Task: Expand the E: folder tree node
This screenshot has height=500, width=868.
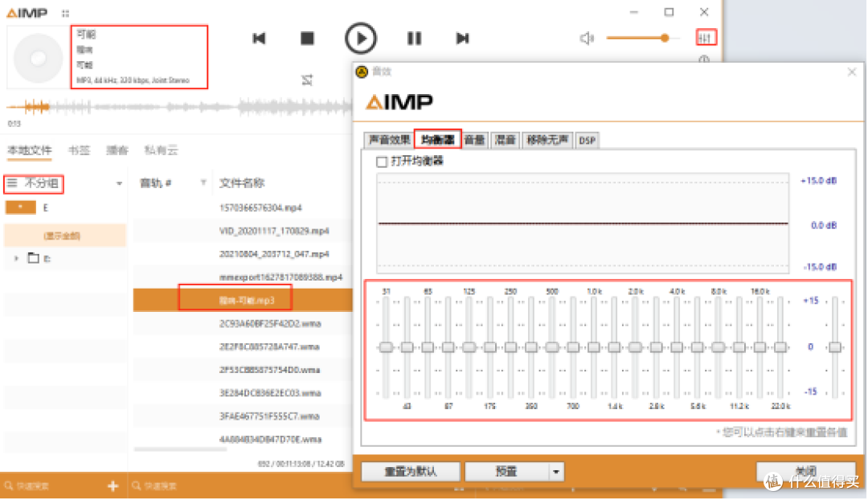Action: point(17,258)
